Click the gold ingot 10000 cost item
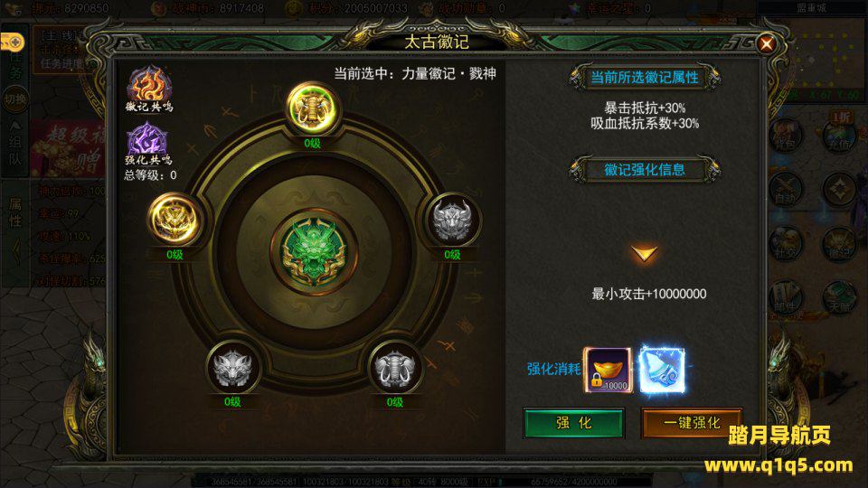Screen dimensions: 868x488 pyautogui.click(x=608, y=370)
